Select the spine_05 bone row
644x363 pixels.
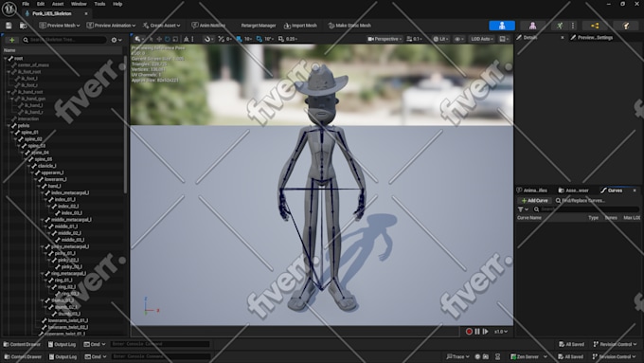(63, 159)
